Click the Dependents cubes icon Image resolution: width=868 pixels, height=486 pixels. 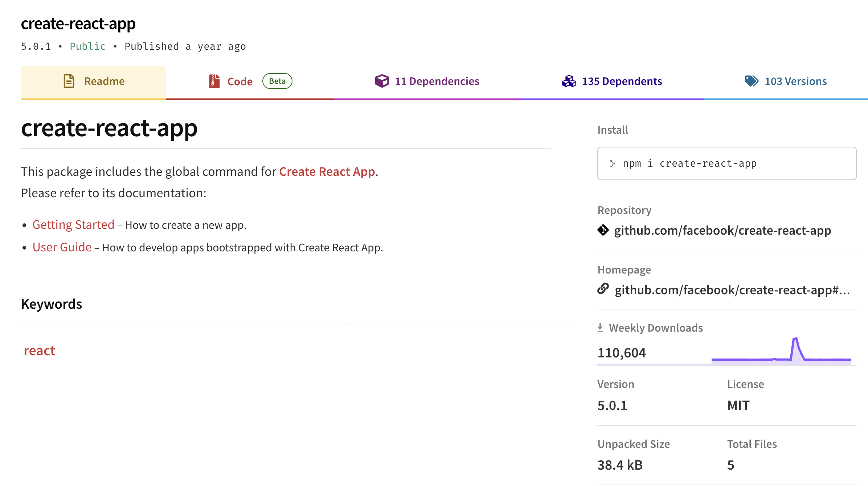569,81
